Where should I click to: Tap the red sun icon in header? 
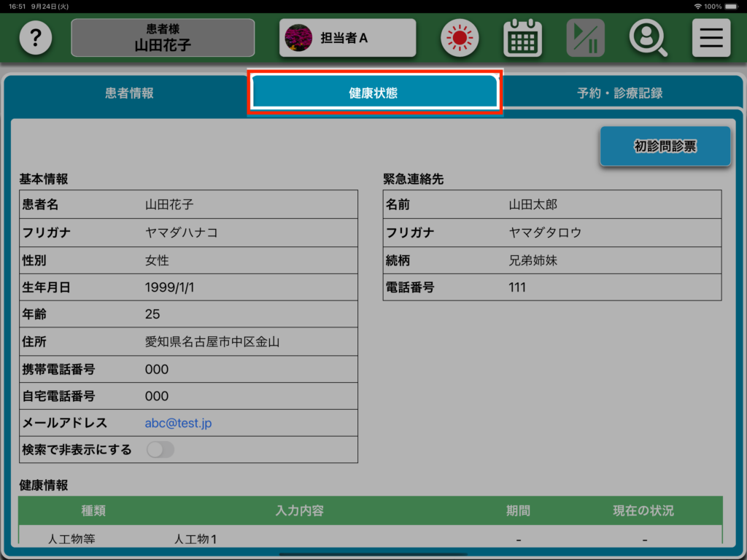click(x=460, y=38)
